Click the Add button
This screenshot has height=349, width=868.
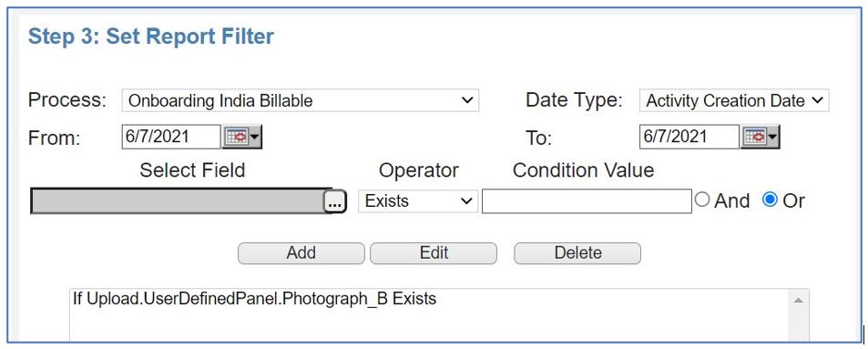pyautogui.click(x=301, y=253)
